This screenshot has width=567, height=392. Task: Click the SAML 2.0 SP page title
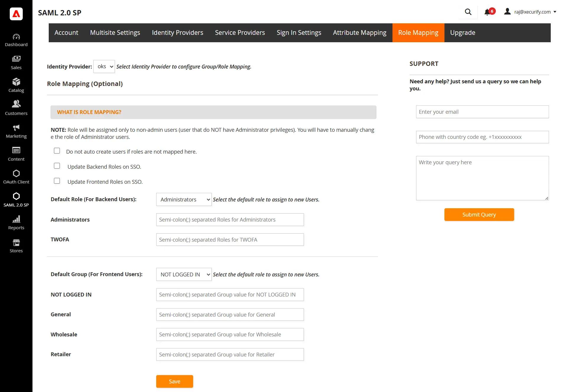coord(60,13)
